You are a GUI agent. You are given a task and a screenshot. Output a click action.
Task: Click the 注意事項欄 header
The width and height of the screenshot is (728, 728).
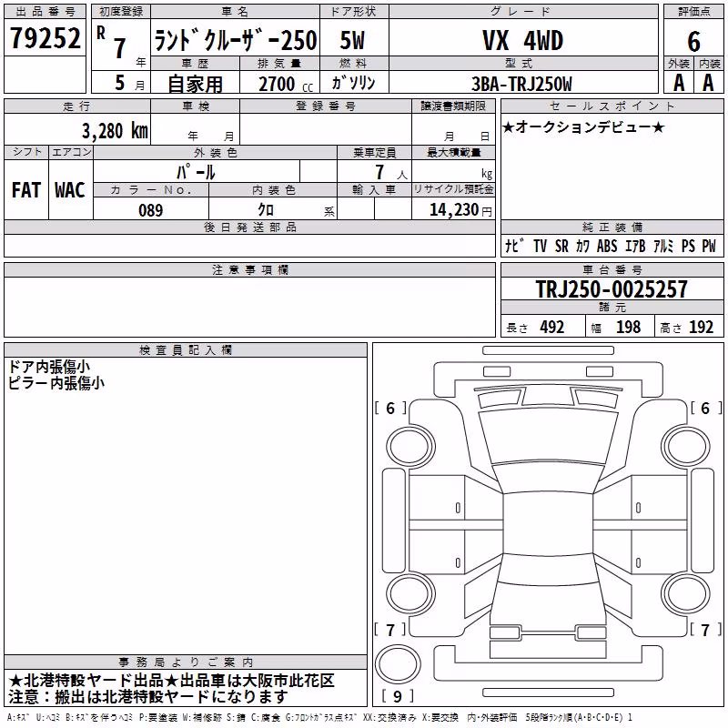pos(249,269)
